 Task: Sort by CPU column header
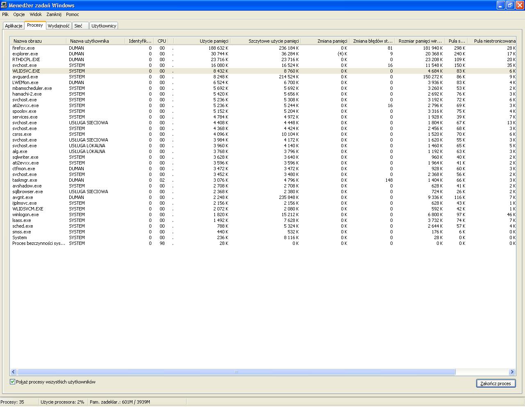(162, 41)
